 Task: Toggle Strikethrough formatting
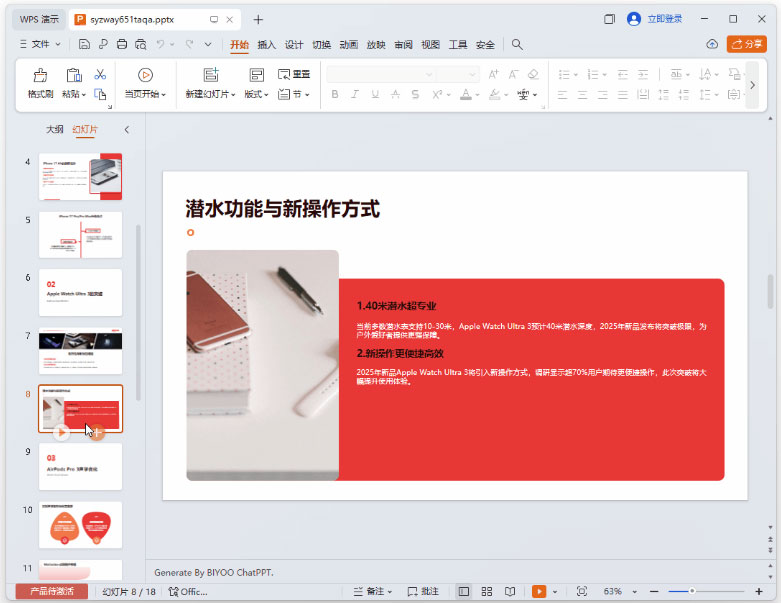tap(395, 94)
